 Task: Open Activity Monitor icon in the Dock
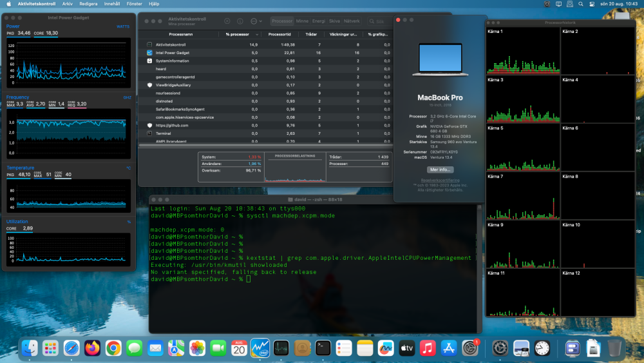point(281,349)
